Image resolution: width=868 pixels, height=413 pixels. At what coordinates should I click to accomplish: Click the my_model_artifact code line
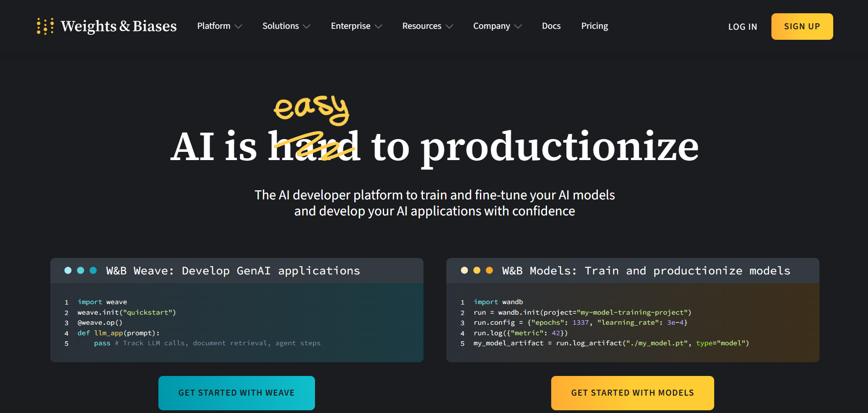tap(611, 343)
